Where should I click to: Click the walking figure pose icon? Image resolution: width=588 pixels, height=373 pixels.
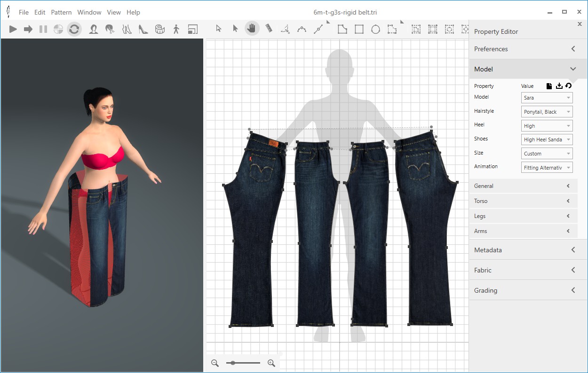176,29
